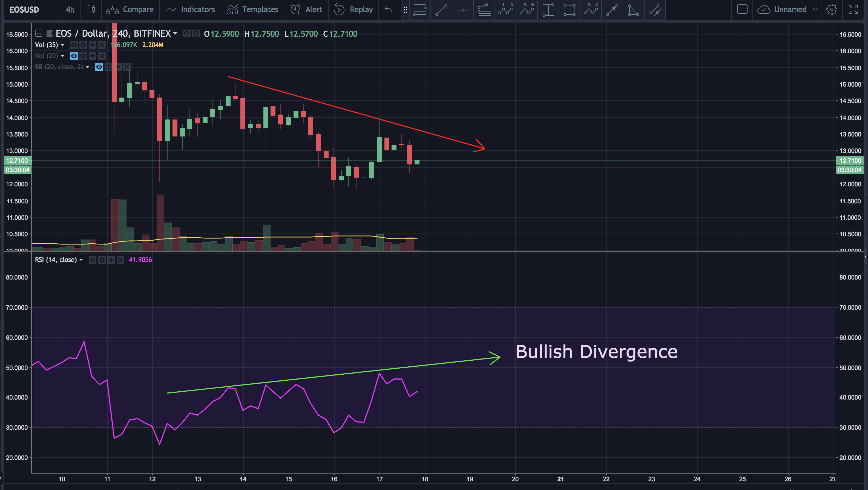Click the pane collapse arrow at RSI right edge

865,257
